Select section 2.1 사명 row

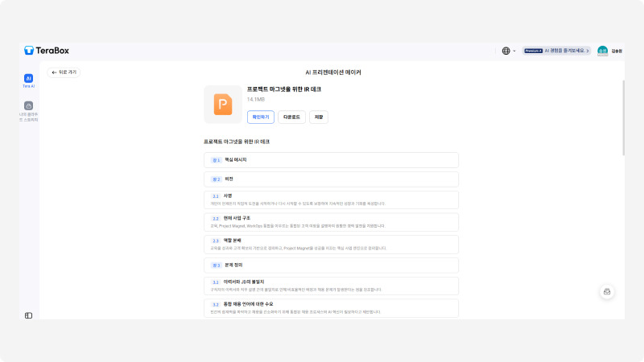[x=331, y=200]
